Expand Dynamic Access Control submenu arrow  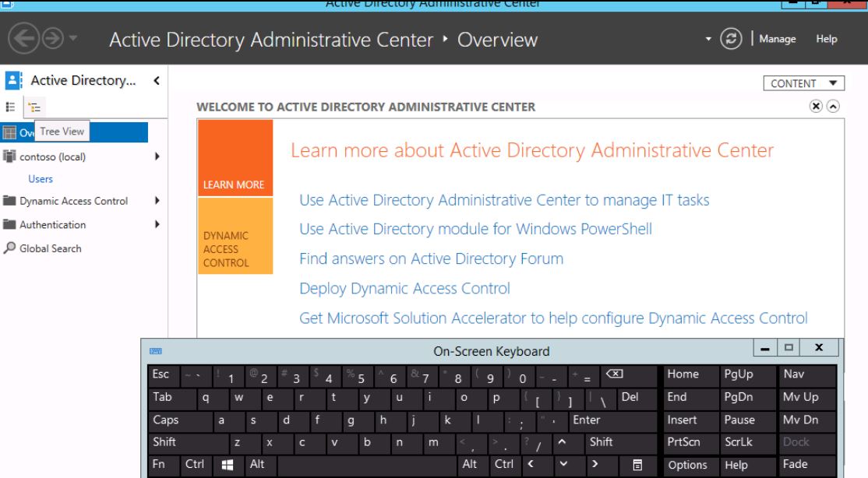click(x=158, y=201)
